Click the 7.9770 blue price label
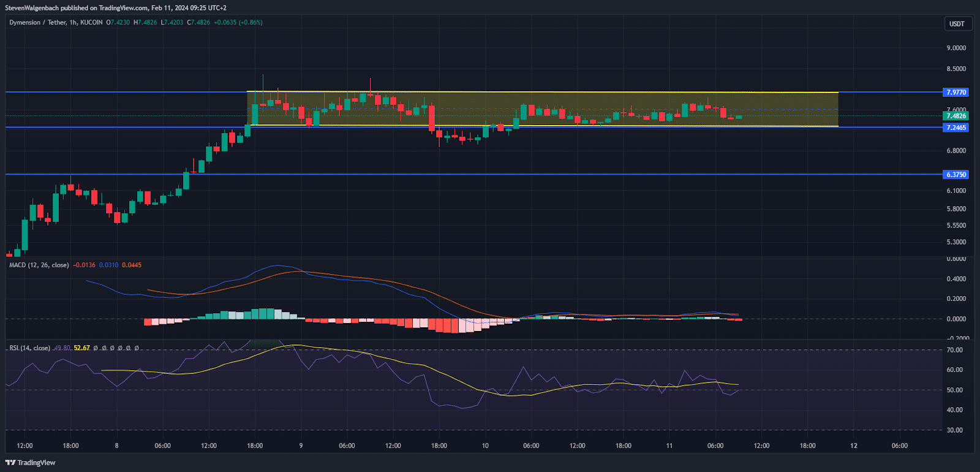Image resolution: width=980 pixels, height=472 pixels. pyautogui.click(x=956, y=93)
